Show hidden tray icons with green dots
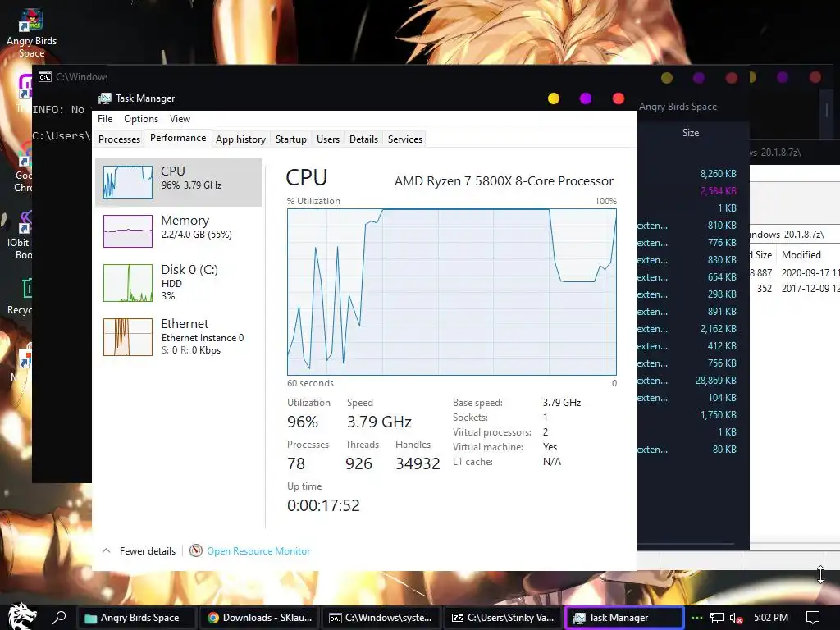This screenshot has height=630, width=840. tap(697, 618)
